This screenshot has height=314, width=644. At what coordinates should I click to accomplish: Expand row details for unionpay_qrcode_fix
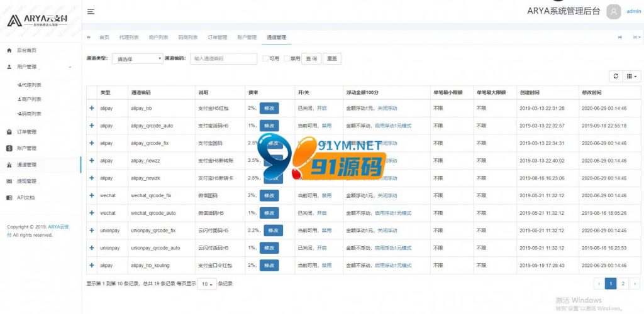[92, 230]
